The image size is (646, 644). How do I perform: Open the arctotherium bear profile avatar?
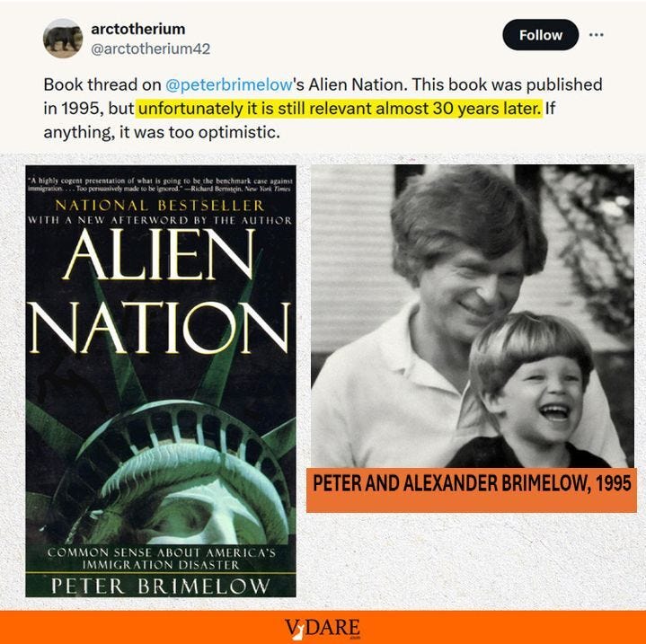(63, 39)
